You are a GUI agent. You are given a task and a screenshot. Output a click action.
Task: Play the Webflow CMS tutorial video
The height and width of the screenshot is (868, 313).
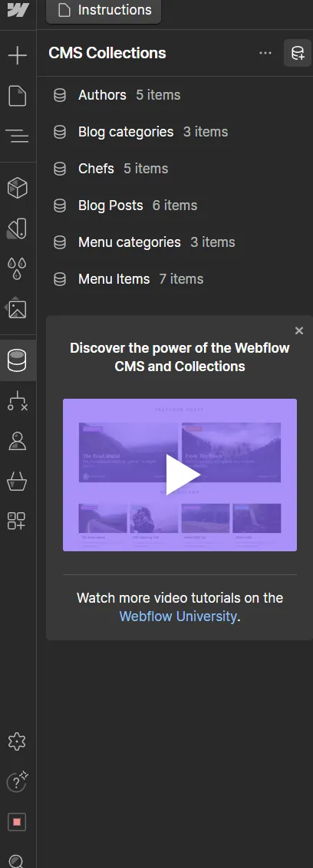coord(180,475)
